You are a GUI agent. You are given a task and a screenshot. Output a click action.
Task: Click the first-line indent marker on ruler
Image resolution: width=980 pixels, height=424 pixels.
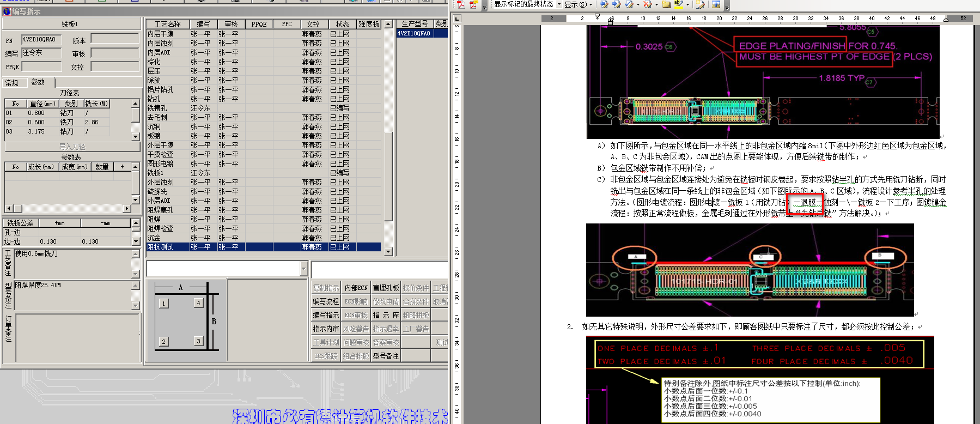(597, 16)
